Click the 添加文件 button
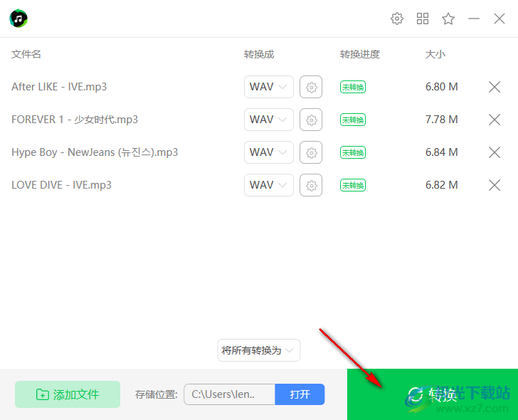This screenshot has width=518, height=420. (68, 394)
